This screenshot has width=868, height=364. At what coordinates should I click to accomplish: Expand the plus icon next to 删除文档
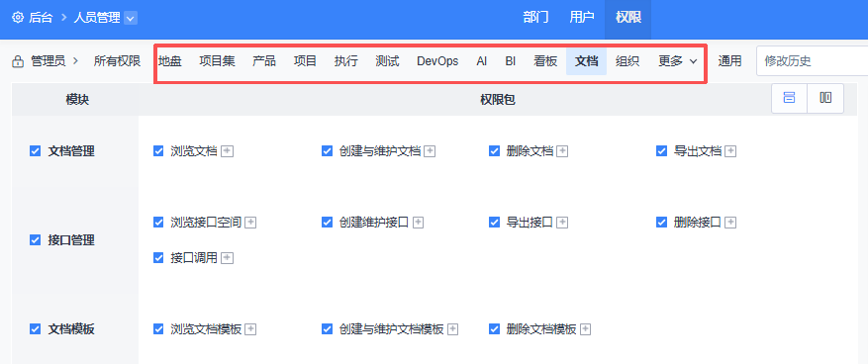(562, 151)
